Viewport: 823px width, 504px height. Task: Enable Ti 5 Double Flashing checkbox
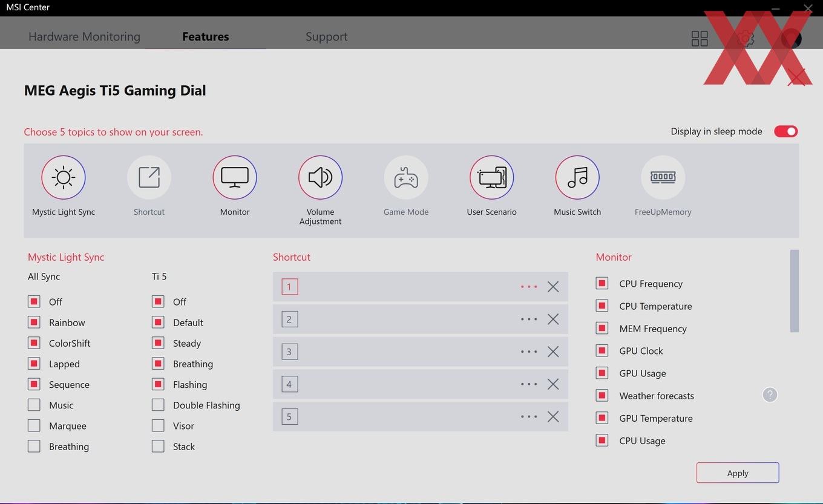(x=158, y=405)
